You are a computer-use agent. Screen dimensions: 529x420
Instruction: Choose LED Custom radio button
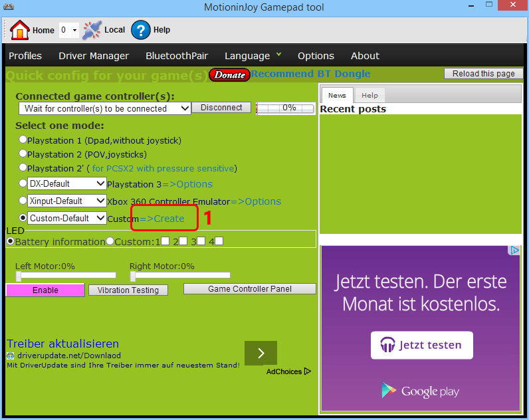(110, 241)
